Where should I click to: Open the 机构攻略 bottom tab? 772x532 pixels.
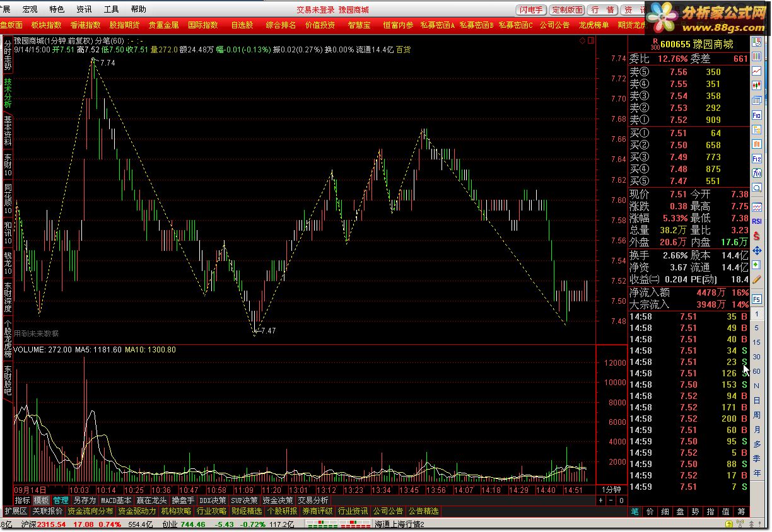176,511
